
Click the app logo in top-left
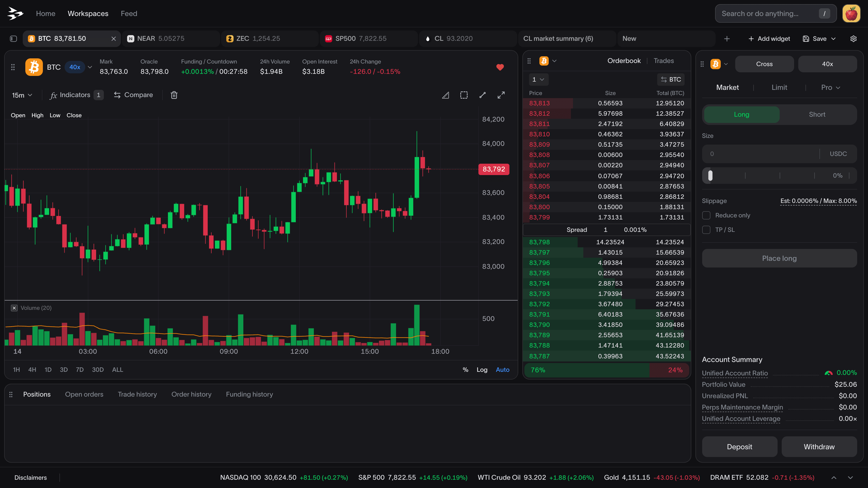tap(15, 13)
